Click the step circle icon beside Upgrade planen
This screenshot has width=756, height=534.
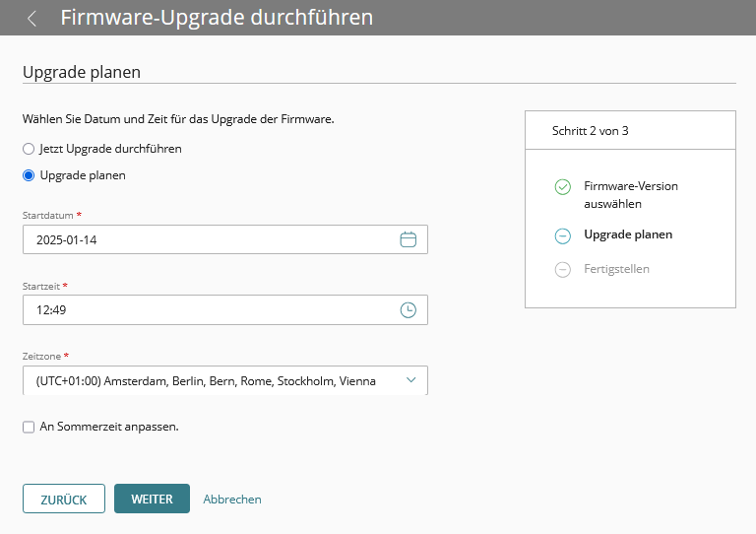coord(562,235)
